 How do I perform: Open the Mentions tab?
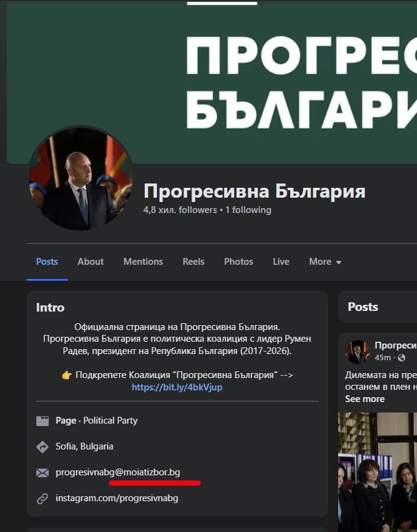point(143,262)
